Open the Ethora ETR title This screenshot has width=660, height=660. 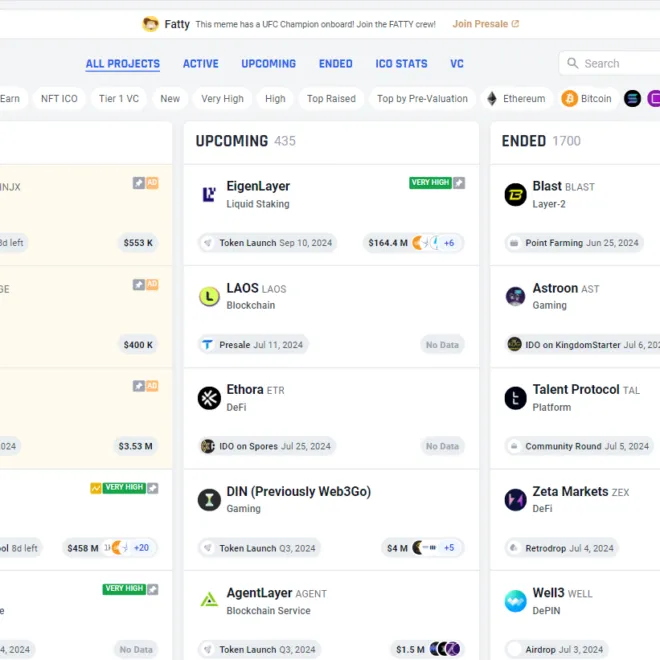[255, 390]
